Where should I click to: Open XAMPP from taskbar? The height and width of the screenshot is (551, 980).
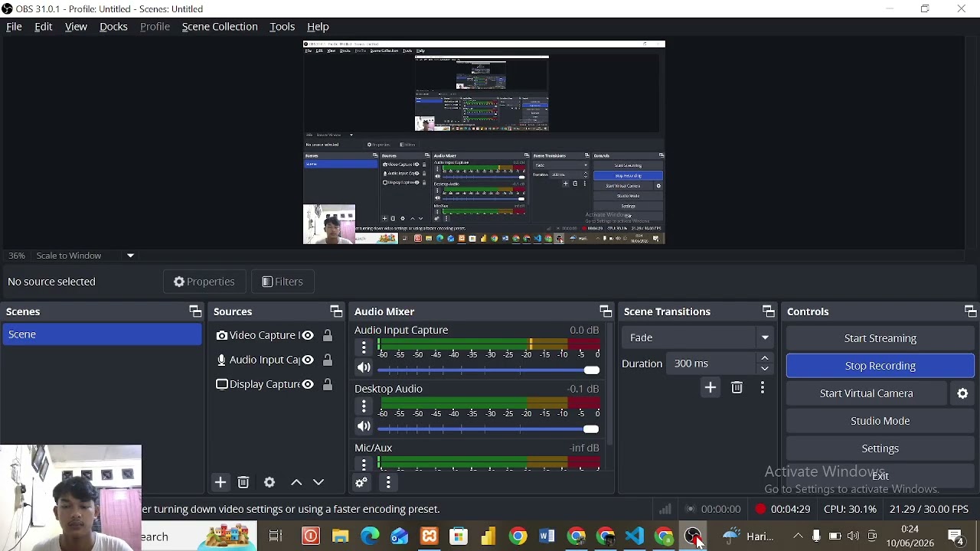(430, 536)
